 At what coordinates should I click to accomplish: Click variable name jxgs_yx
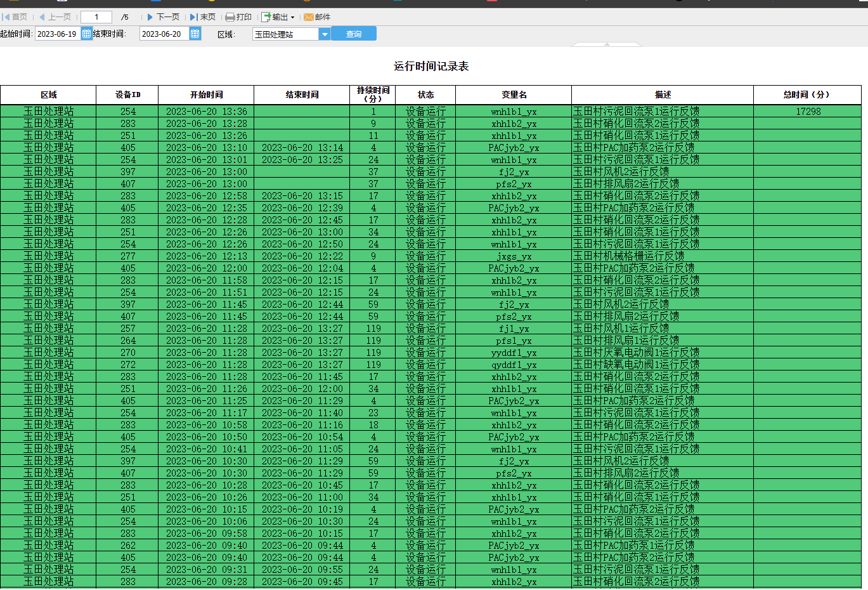(514, 256)
